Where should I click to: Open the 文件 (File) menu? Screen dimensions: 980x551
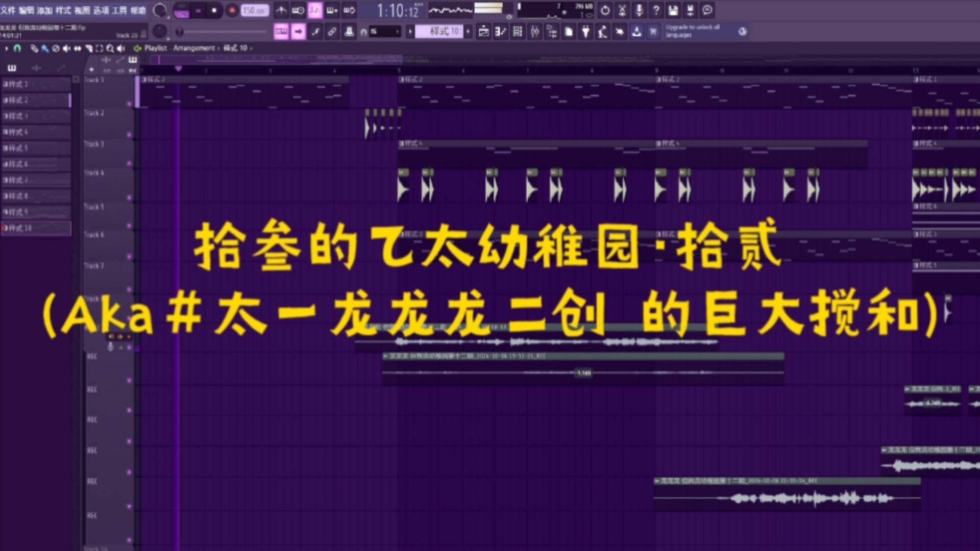coord(8,10)
